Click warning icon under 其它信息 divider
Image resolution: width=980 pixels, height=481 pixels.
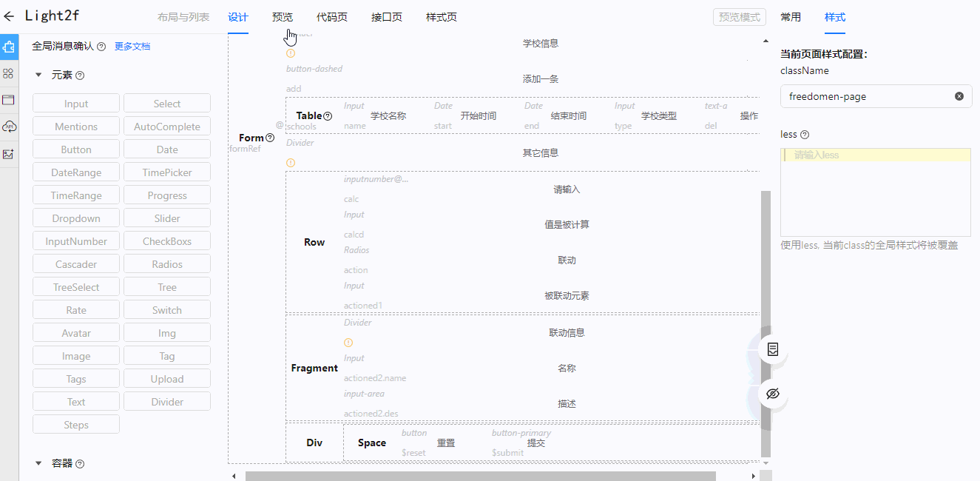[x=290, y=163]
